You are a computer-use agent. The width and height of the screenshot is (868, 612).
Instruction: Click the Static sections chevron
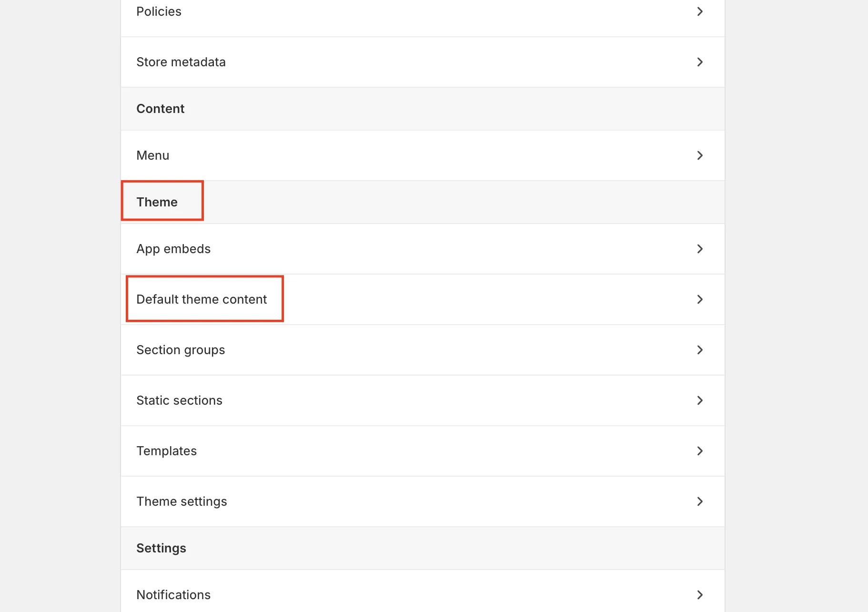(x=700, y=400)
